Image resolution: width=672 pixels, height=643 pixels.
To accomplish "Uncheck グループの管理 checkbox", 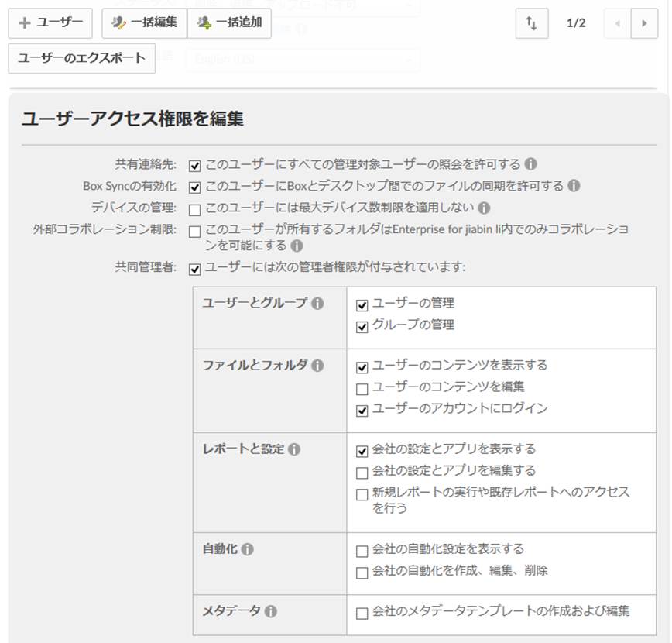I will coord(362,327).
